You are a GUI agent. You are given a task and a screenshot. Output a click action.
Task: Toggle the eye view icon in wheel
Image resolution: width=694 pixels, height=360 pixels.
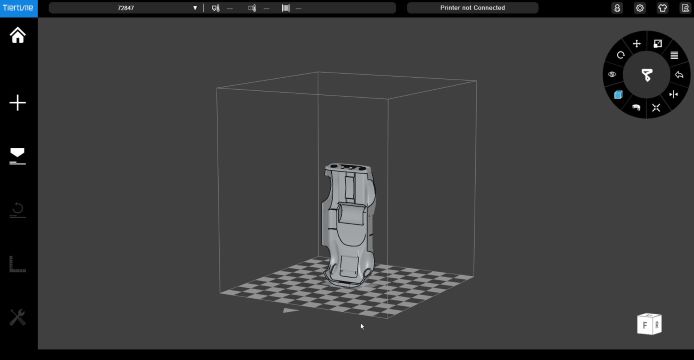coord(612,74)
